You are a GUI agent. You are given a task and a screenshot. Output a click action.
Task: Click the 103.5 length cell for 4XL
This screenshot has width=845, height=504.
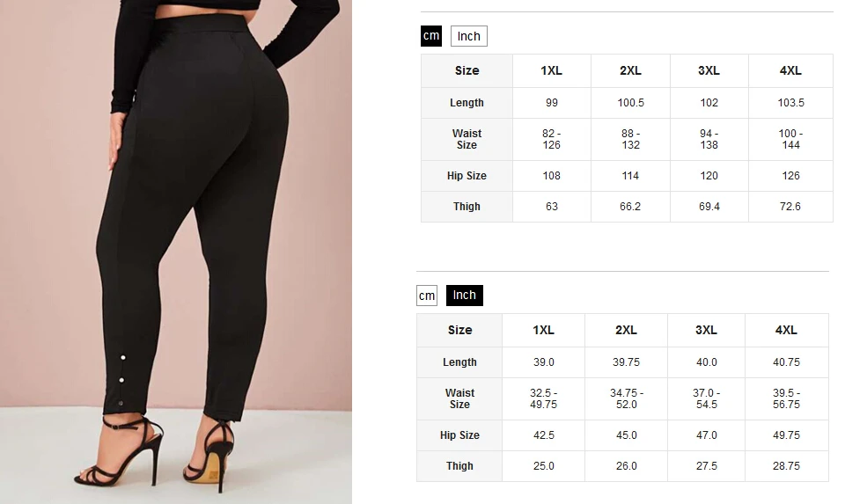(790, 103)
